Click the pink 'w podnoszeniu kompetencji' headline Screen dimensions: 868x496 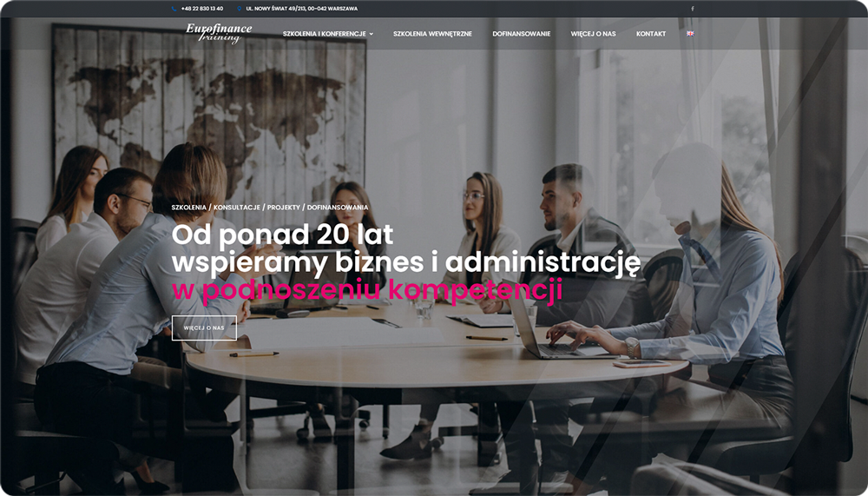coord(367,291)
